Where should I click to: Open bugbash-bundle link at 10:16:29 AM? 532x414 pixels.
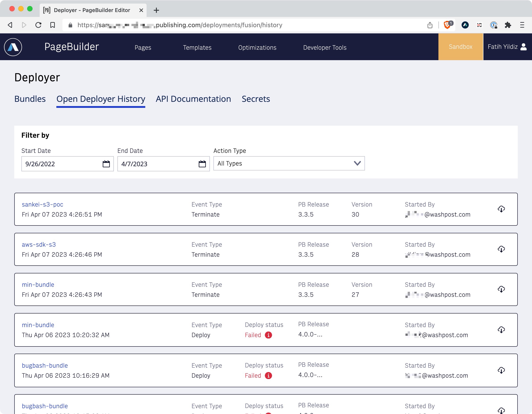click(x=45, y=365)
